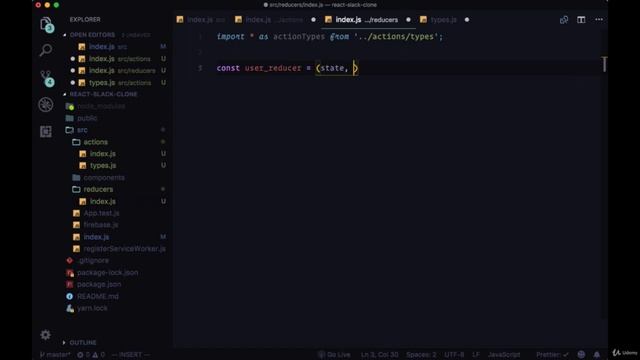Open index.js src/actions in Open Editors

point(119,59)
